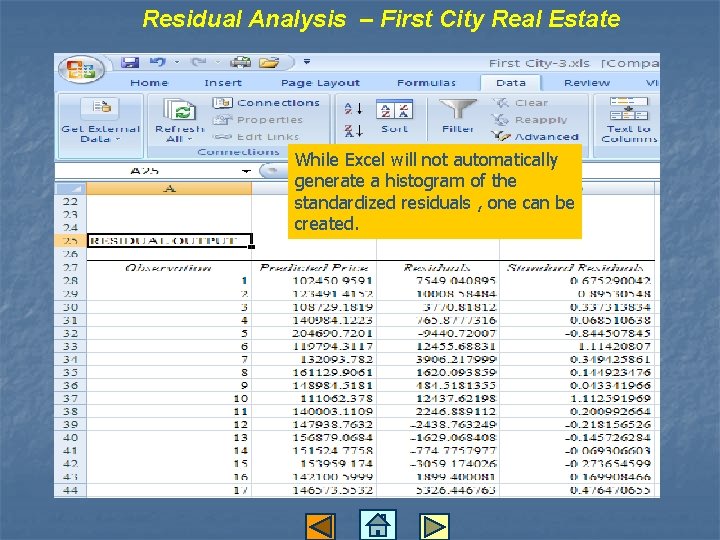This screenshot has width=720, height=540.
Task: Save the workbook with the floppy icon
Action: [x=129, y=62]
